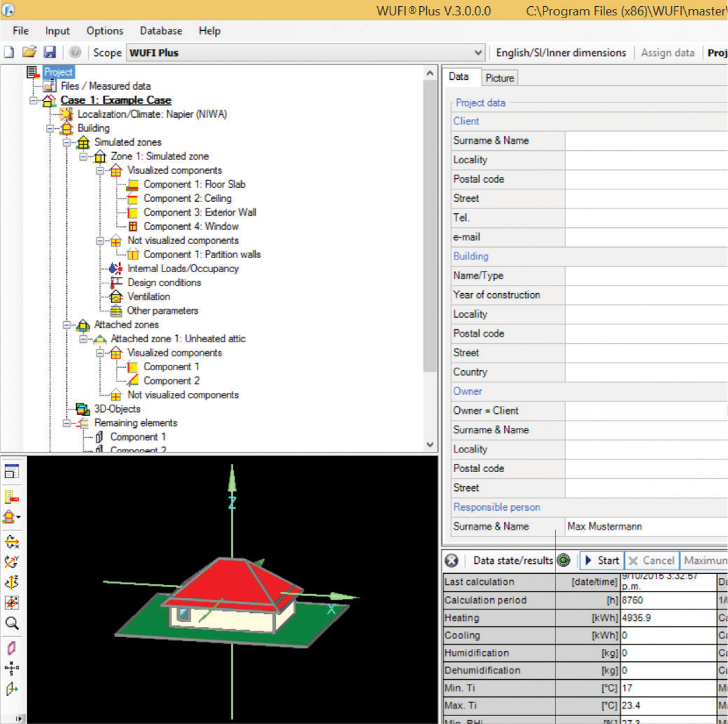Click the Floor Slab component icon
The width and height of the screenshot is (728, 724).
(133, 185)
